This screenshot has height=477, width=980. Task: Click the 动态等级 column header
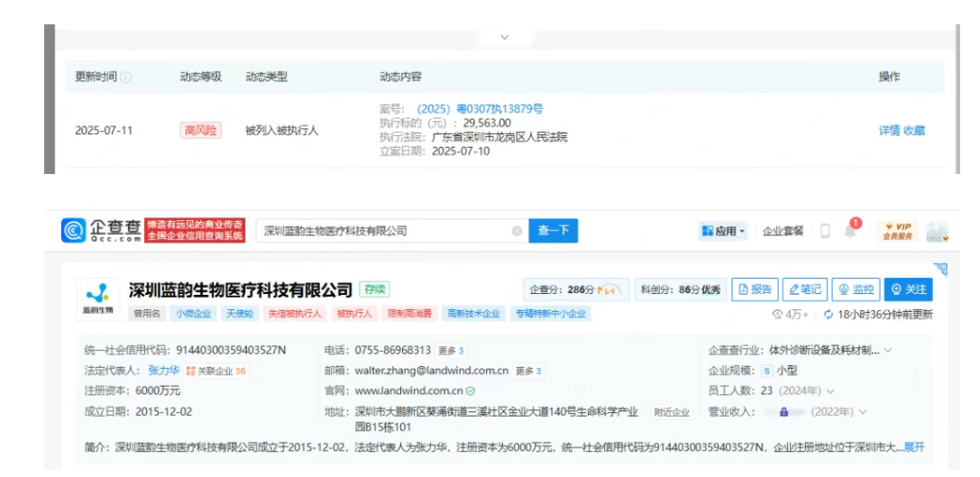pyautogui.click(x=201, y=77)
